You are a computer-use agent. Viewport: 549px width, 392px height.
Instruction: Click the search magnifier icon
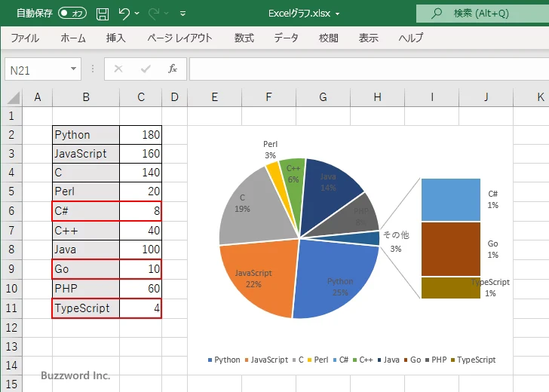[436, 14]
